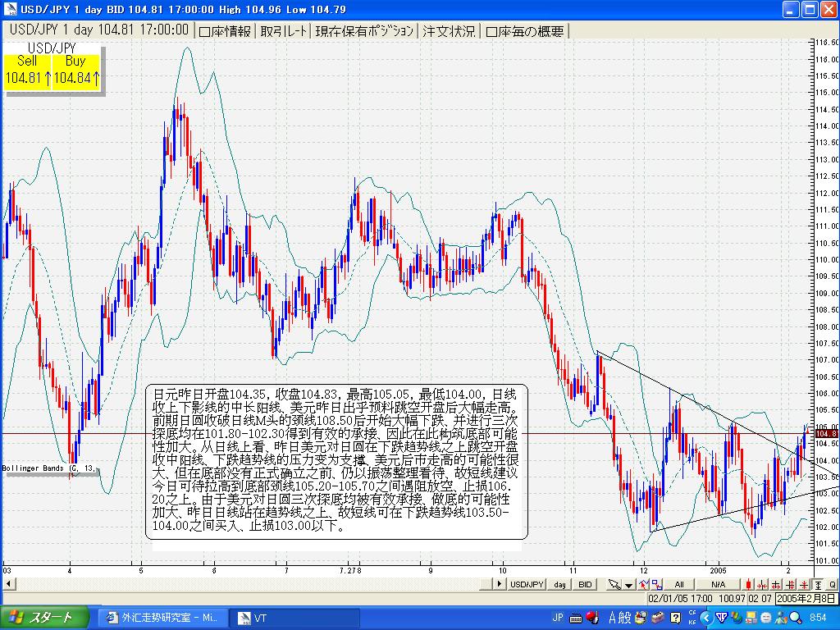Click the Sell 104.81 price button
The width and height of the screenshot is (840, 630).
28,70
